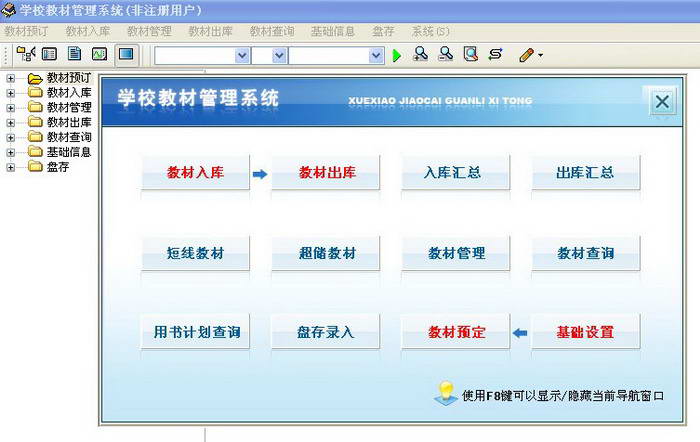Open the 盘存 menu

click(383, 31)
